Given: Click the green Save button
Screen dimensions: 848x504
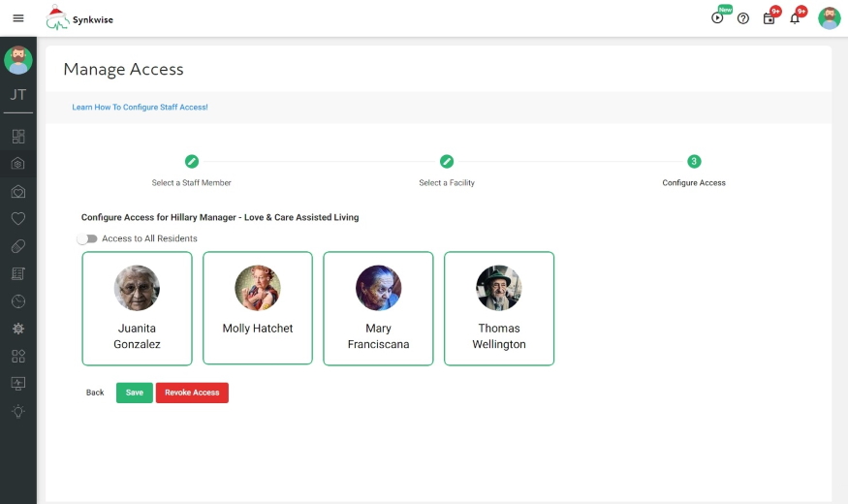Looking at the screenshot, I should click(x=134, y=393).
